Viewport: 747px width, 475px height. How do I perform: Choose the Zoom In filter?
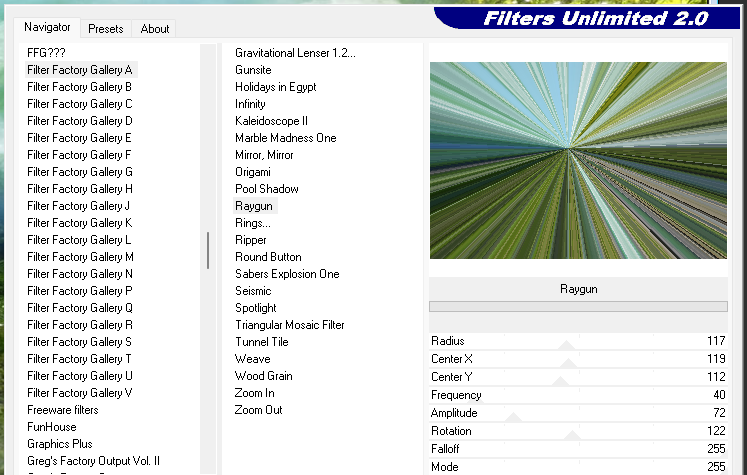(x=254, y=393)
